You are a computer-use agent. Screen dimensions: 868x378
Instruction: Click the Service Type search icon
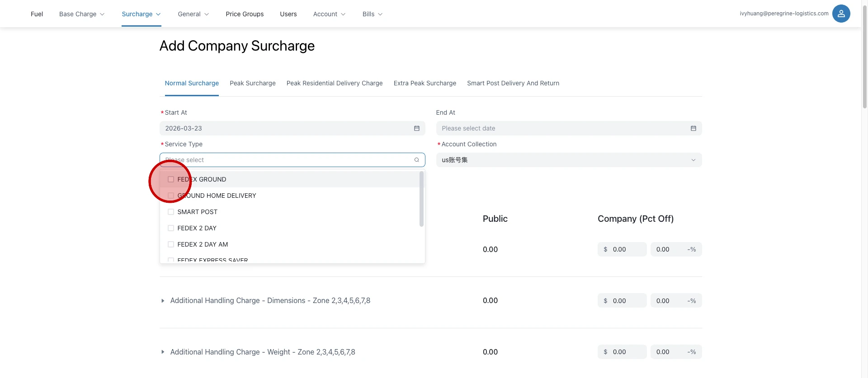[416, 160]
